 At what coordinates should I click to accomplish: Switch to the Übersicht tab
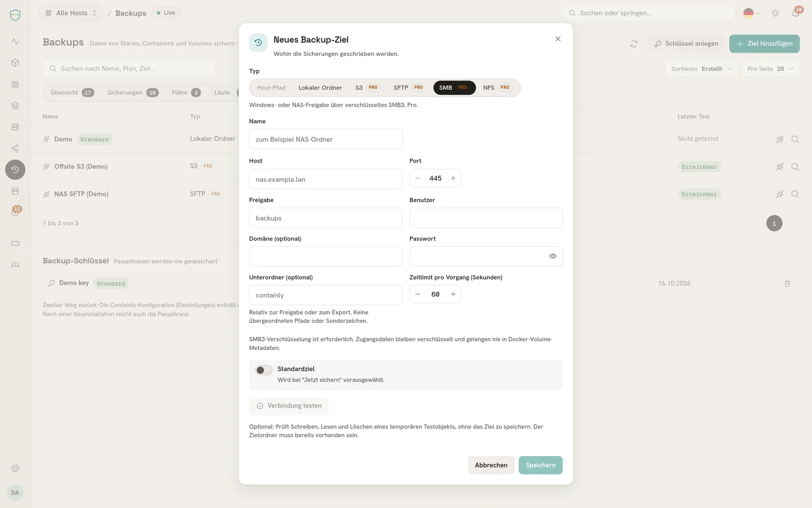tap(72, 93)
